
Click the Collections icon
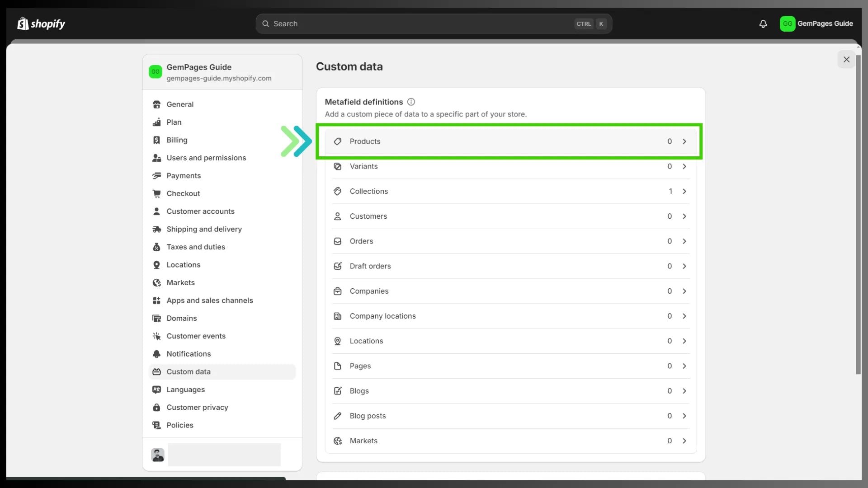coord(337,191)
